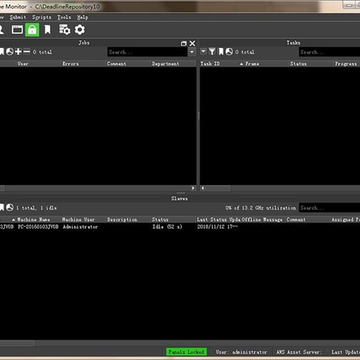Click the Slaves panel title bar
This screenshot has width=360, height=360.
pos(179,198)
